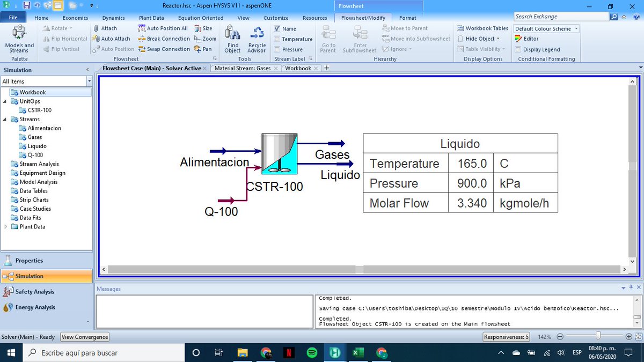Screen dimensions: 644x362
Task: Click Auto Position All
Action: pyautogui.click(x=163, y=28)
